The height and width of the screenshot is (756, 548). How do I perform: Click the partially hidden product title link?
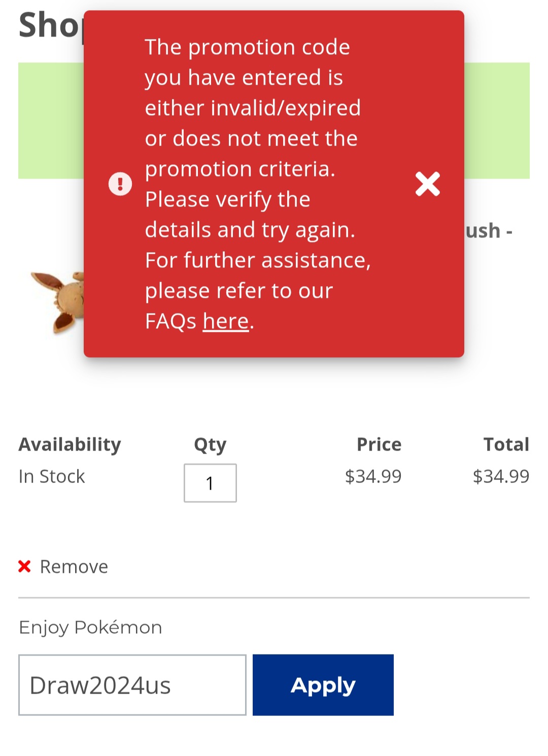point(489,231)
